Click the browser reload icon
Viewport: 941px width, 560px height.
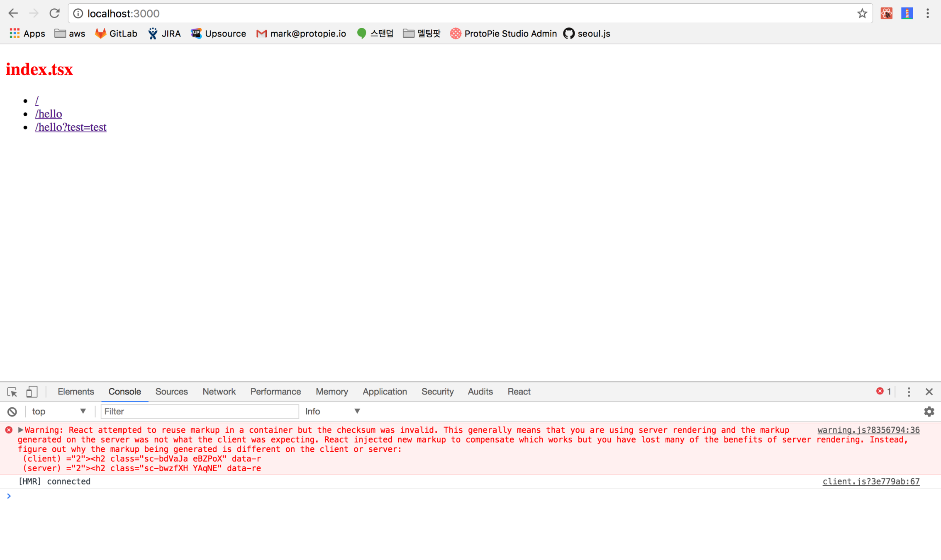[x=54, y=13]
